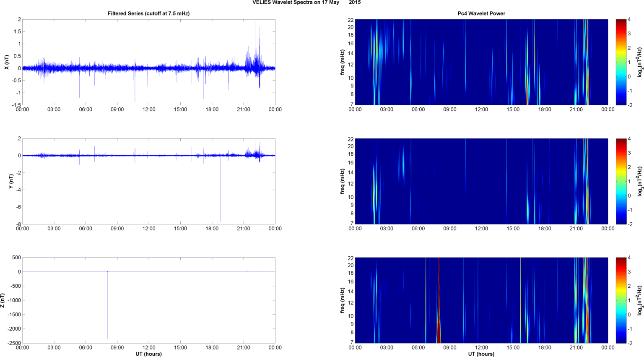Select the VELIES Wavelet Spectra main title
The height and width of the screenshot is (357, 644).
[x=306, y=3]
